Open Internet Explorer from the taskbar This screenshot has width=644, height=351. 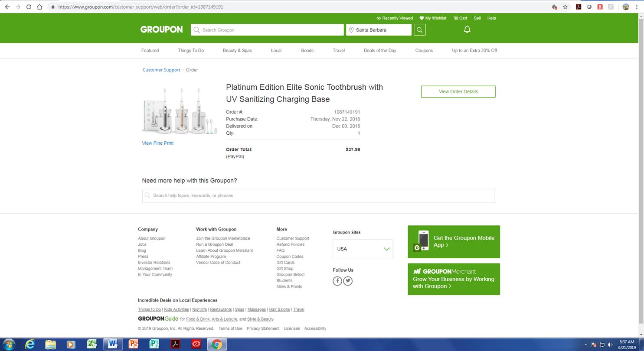click(x=29, y=344)
